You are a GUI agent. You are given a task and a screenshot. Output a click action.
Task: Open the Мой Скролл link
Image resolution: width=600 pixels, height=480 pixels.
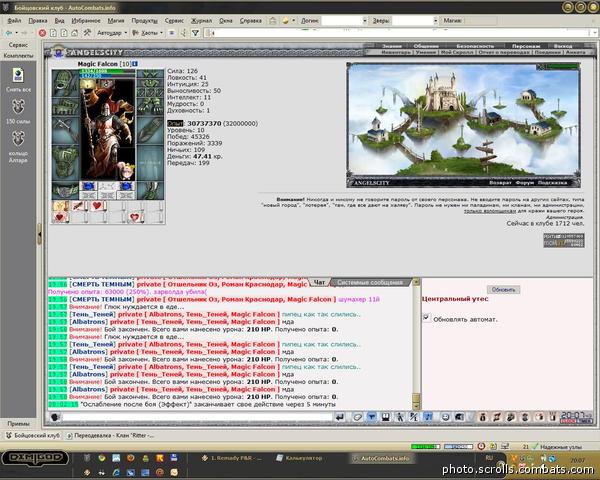pyautogui.click(x=457, y=52)
